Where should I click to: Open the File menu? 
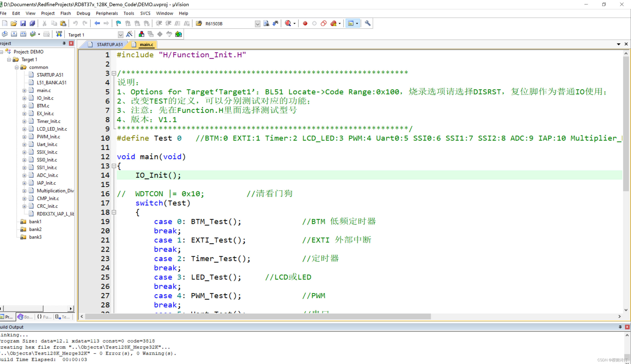(3, 13)
